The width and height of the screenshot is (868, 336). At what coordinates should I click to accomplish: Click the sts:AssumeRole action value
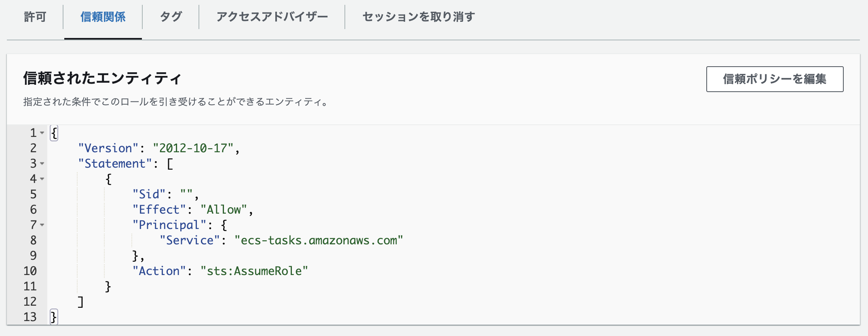tap(255, 271)
